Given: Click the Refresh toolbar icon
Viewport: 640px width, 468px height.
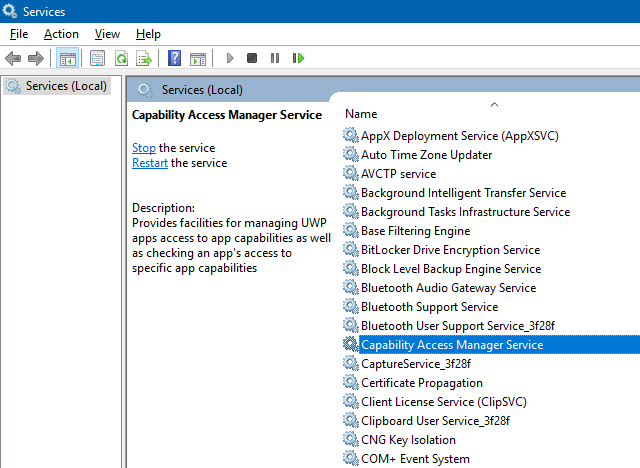Looking at the screenshot, I should click(x=121, y=58).
